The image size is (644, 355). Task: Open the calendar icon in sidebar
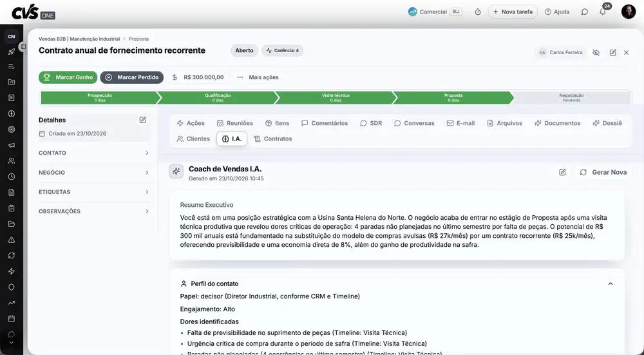click(12, 318)
